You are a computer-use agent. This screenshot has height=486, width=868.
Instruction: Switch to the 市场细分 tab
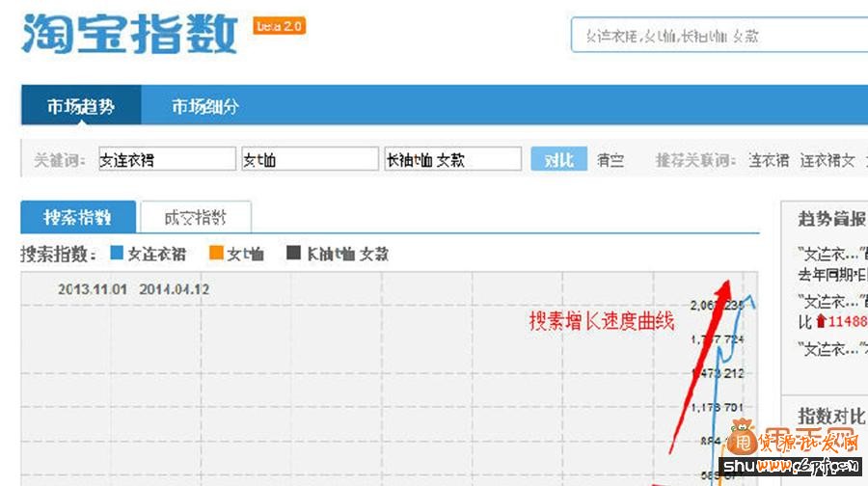(x=204, y=106)
